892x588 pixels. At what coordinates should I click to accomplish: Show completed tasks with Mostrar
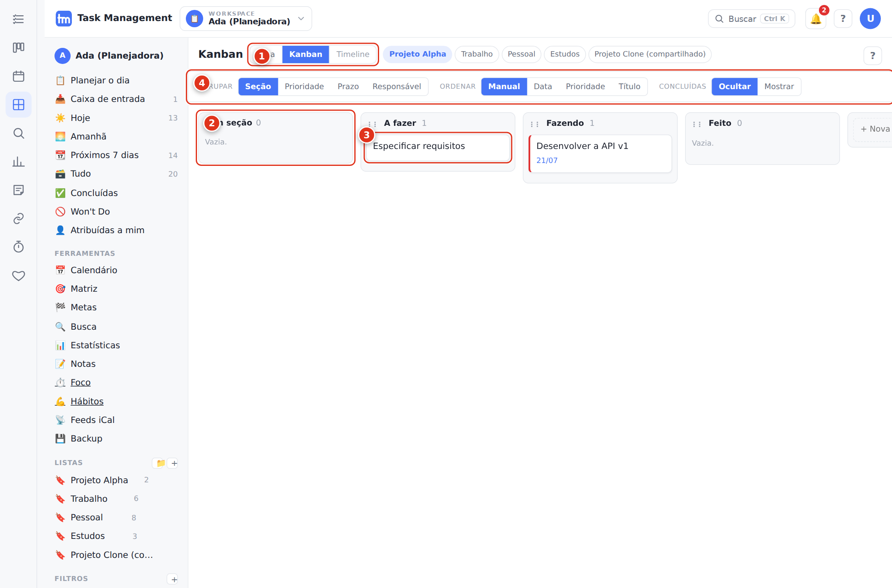pyautogui.click(x=779, y=87)
